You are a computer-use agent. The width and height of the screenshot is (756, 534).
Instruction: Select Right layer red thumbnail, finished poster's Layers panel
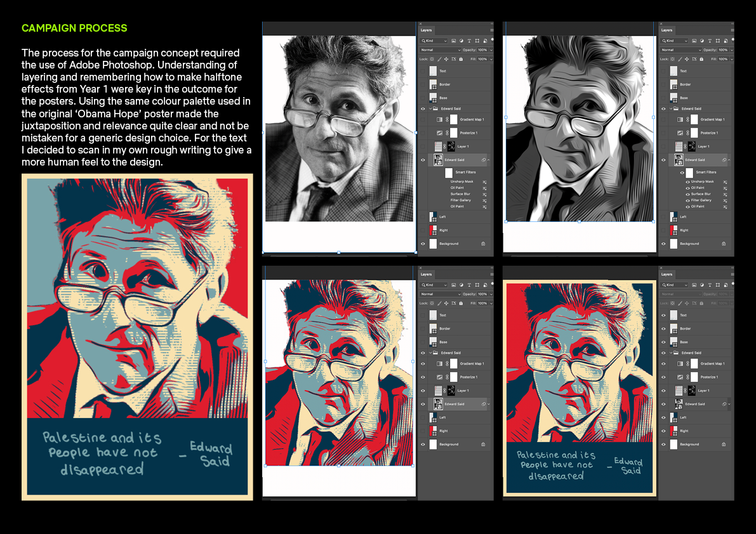click(x=673, y=431)
